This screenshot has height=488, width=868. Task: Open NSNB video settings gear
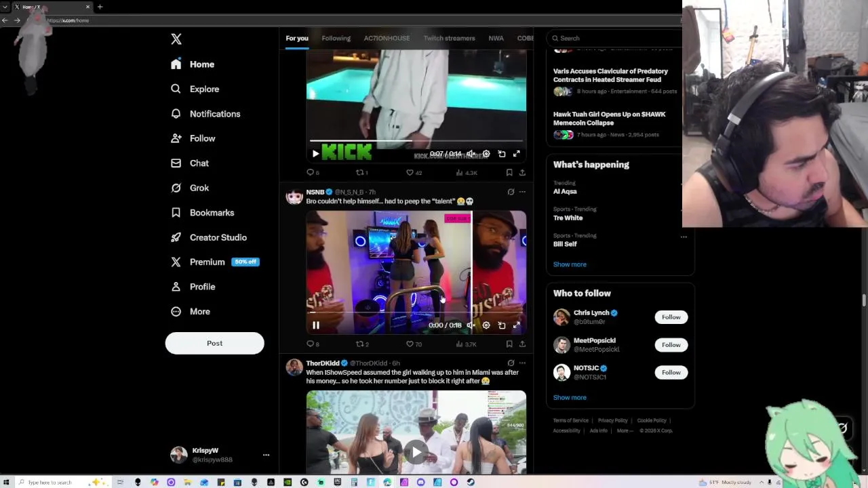[486, 325]
